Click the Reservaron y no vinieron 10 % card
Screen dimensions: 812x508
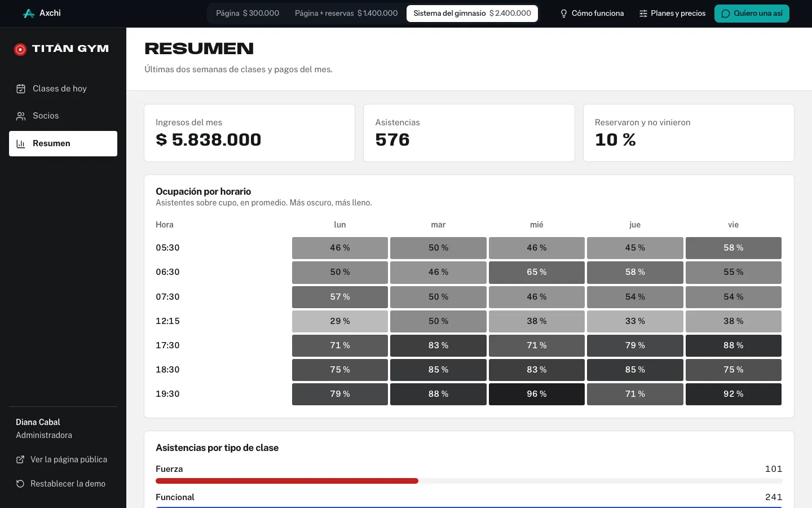[689, 133]
